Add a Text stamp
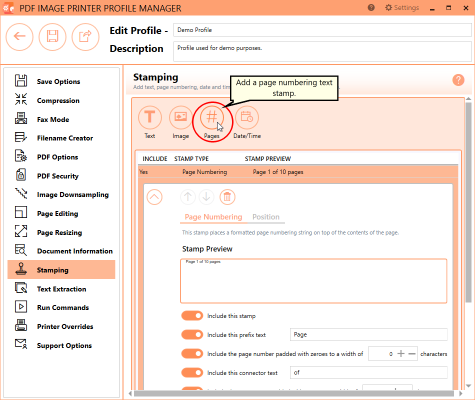Screen dimensions: 475x400 tap(150, 117)
